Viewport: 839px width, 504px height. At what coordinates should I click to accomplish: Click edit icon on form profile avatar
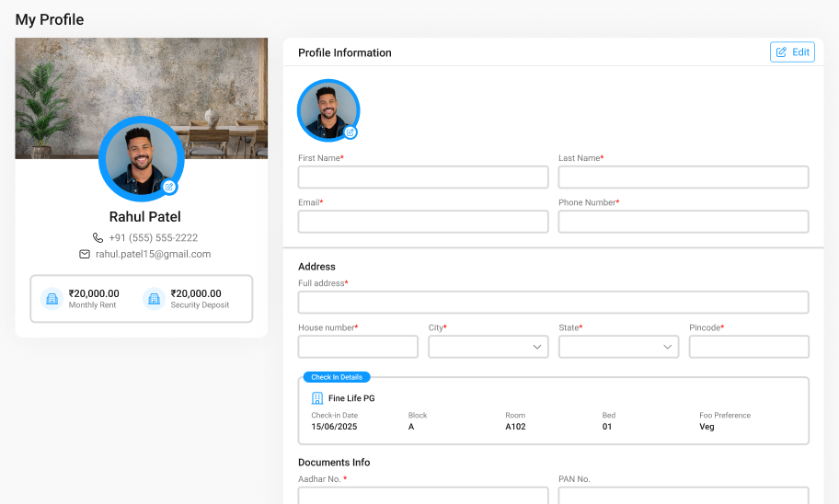tap(350, 132)
